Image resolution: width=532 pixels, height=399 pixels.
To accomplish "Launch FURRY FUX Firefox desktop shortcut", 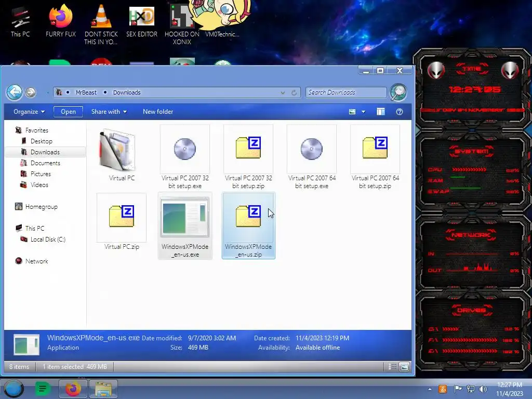I will pyautogui.click(x=61, y=21).
